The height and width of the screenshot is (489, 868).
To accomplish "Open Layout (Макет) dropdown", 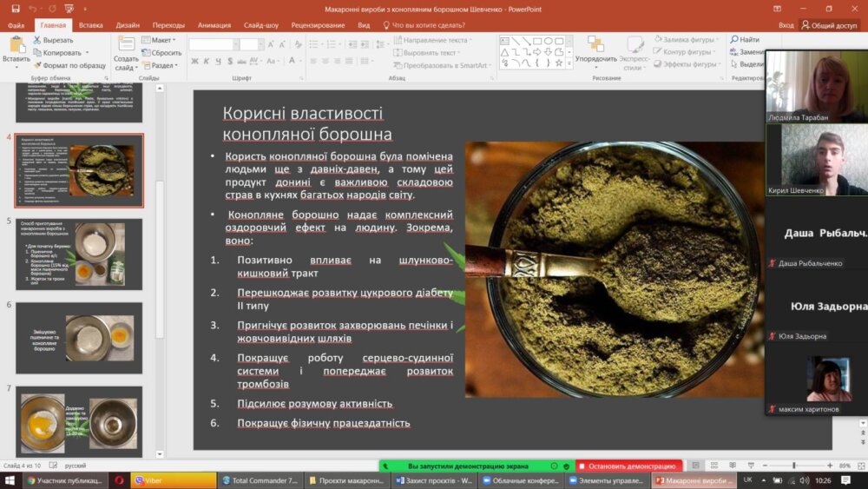I will pos(159,40).
